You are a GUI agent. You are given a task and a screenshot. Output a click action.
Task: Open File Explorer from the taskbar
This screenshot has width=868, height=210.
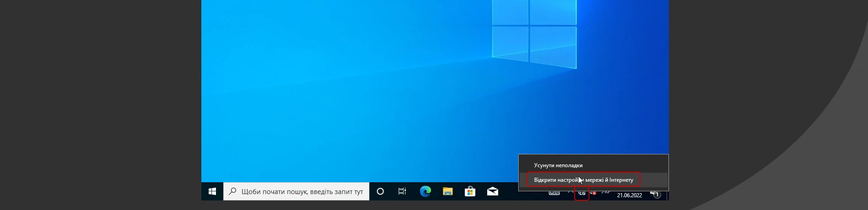point(447,192)
